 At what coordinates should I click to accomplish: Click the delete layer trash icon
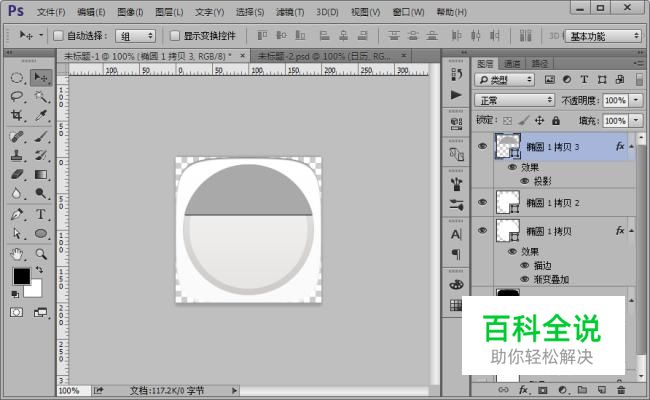pos(621,390)
